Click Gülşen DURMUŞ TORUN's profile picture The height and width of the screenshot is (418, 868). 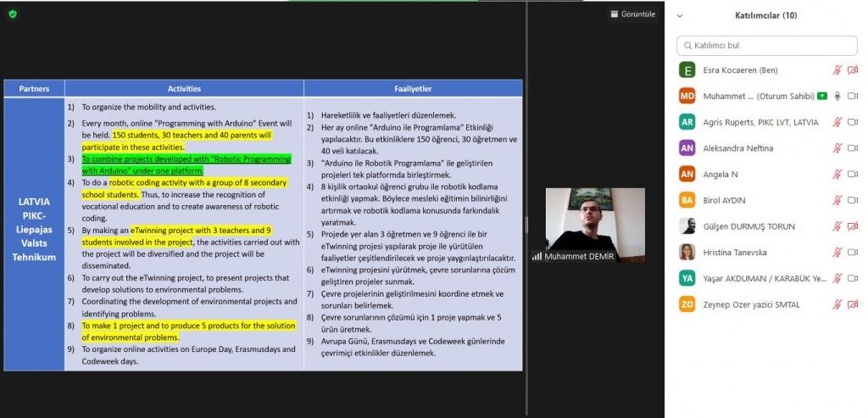coord(687,226)
